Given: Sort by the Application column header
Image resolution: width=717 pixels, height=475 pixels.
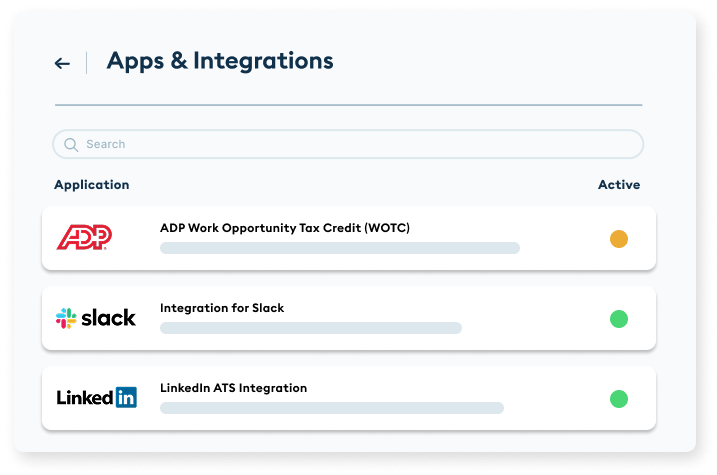Looking at the screenshot, I should 92,185.
